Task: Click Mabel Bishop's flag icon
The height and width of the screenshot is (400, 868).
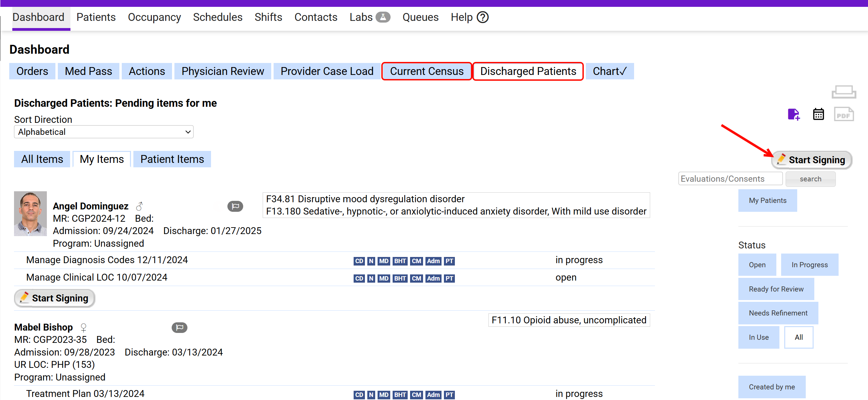Action: 180,327
